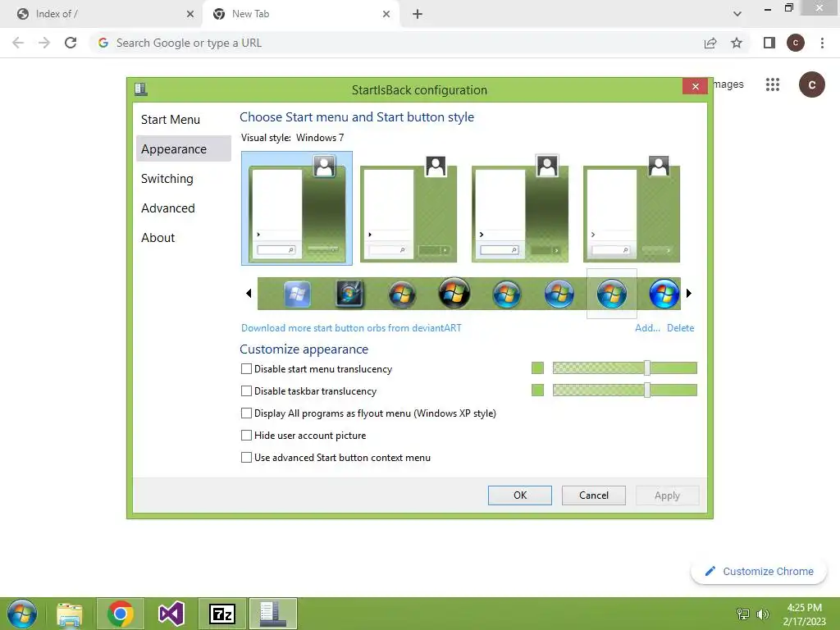
Task: Click the share page icon
Action: pyautogui.click(x=710, y=43)
